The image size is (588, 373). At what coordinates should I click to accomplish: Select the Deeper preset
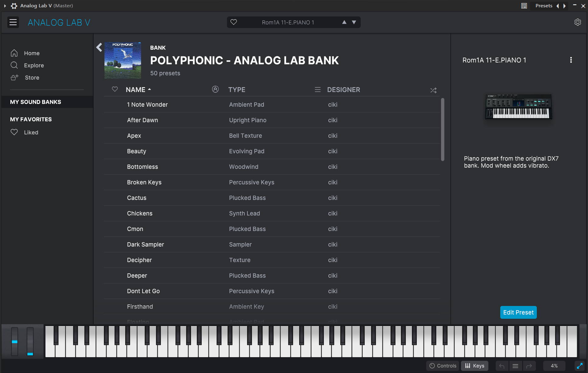click(272, 275)
